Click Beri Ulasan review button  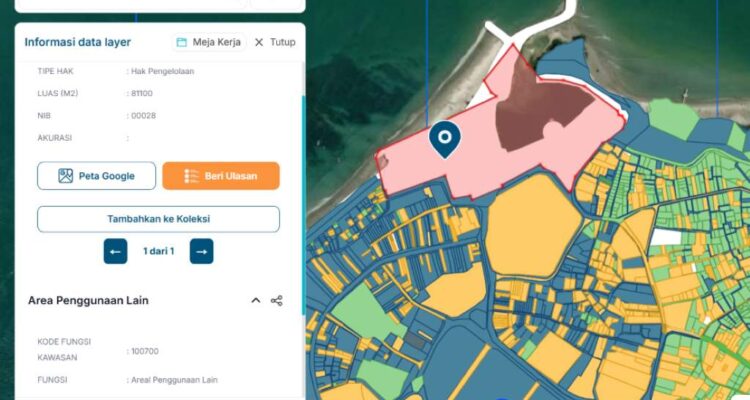(221, 176)
